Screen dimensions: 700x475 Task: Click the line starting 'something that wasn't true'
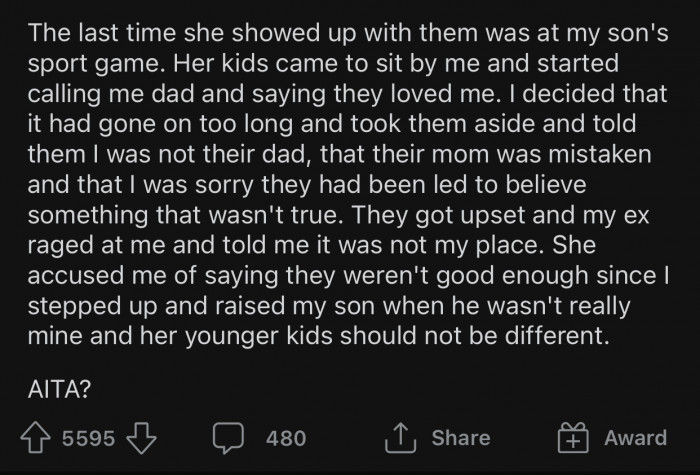tap(338, 215)
